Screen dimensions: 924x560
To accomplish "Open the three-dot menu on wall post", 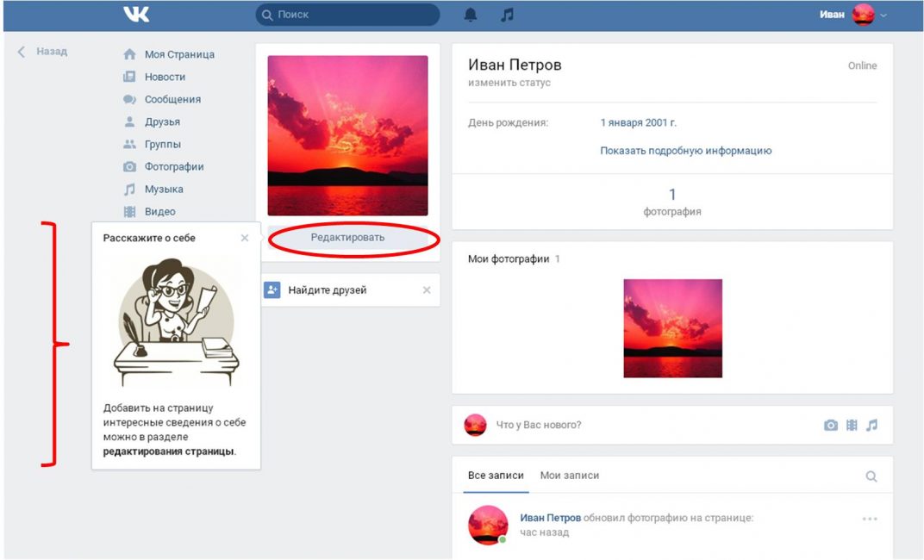I will coord(869,519).
